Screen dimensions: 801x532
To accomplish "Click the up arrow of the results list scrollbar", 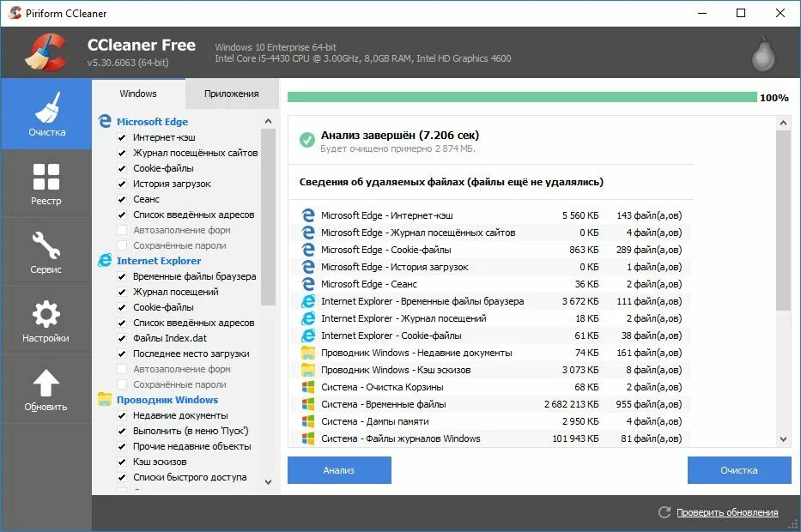I will click(x=783, y=123).
